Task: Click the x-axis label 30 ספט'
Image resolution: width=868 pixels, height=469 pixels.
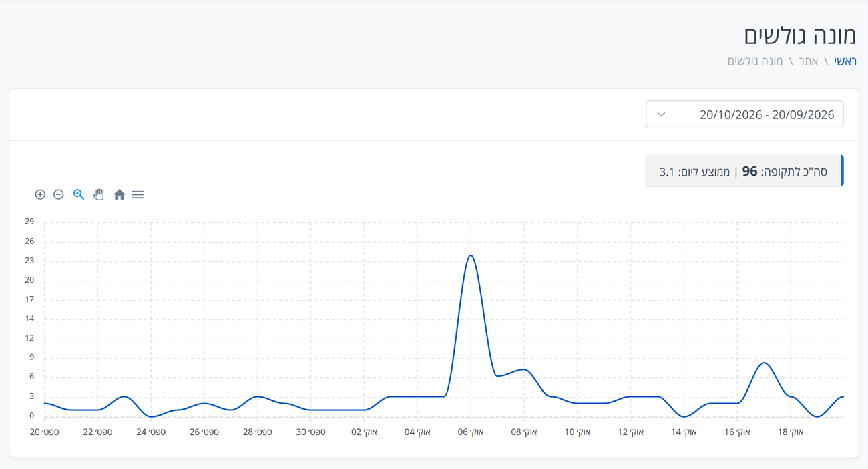Action: 311,432
